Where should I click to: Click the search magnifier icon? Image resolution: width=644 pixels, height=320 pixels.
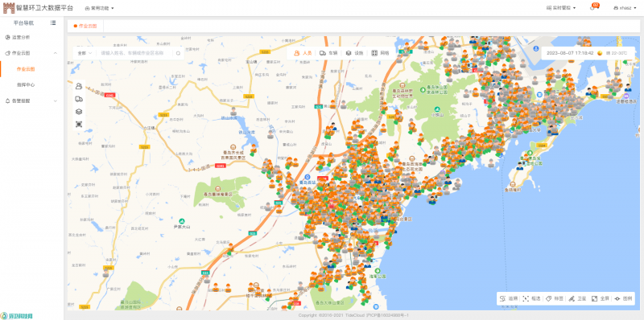point(178,53)
